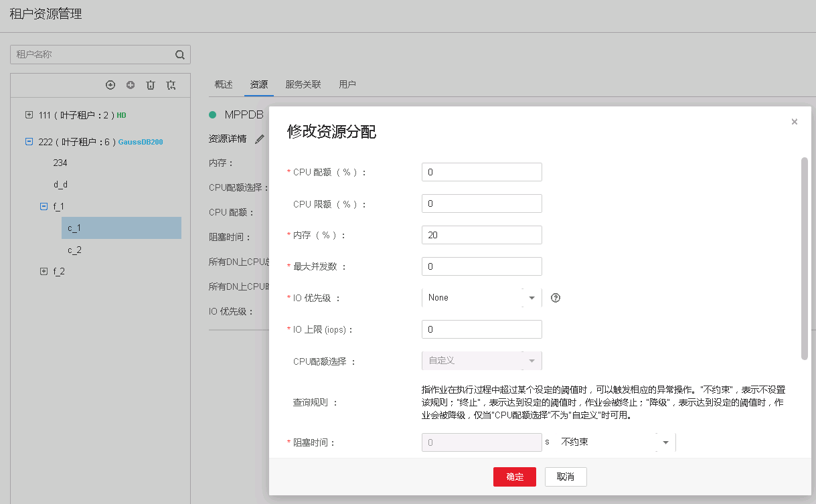The image size is (816, 504).
Task: Click the trash can delete icon
Action: pyautogui.click(x=151, y=85)
